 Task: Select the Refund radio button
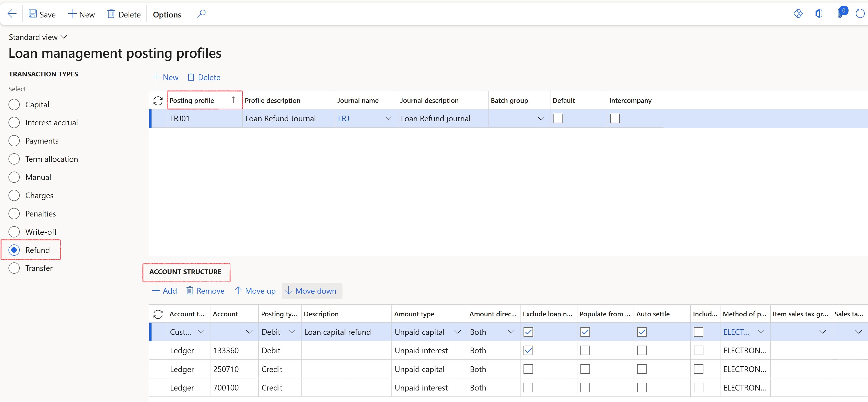(14, 250)
